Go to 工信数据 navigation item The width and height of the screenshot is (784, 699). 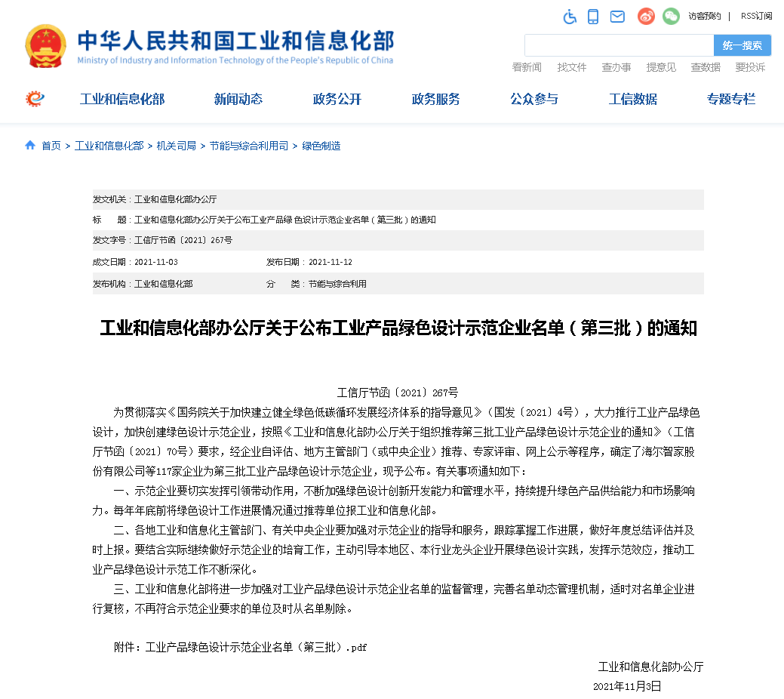coord(632,99)
